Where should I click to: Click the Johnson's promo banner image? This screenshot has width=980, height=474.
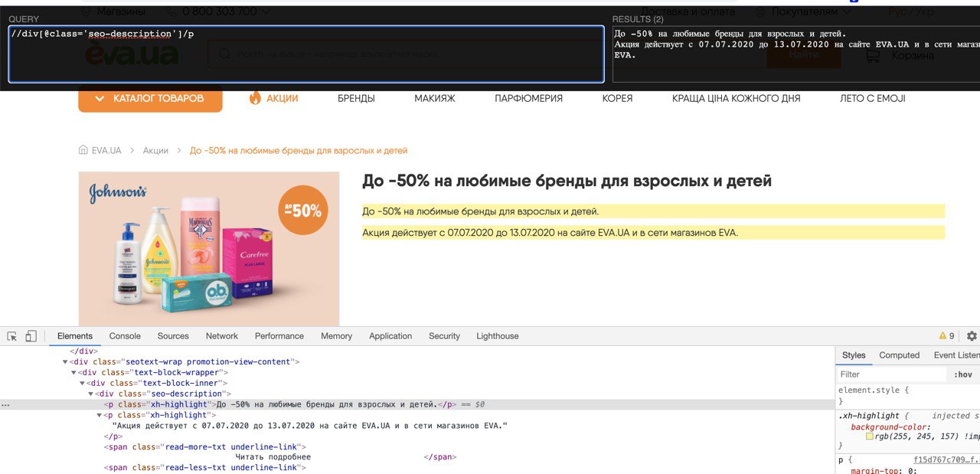tap(209, 249)
